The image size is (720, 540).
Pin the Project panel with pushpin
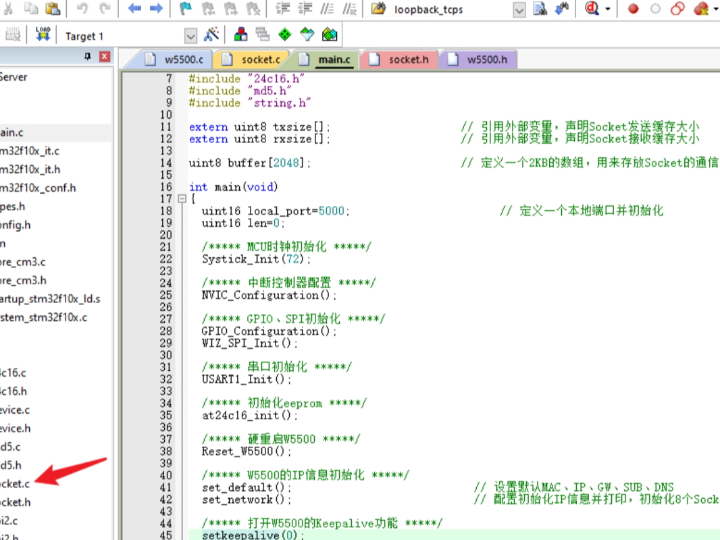(87, 58)
